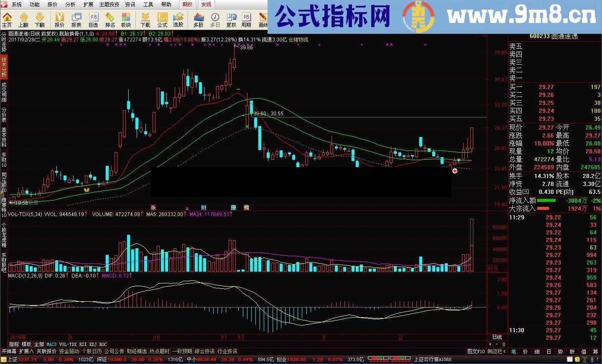602x364 pixels.
Task: Click the 图文F10 button
Action: pyautogui.click(x=476, y=351)
